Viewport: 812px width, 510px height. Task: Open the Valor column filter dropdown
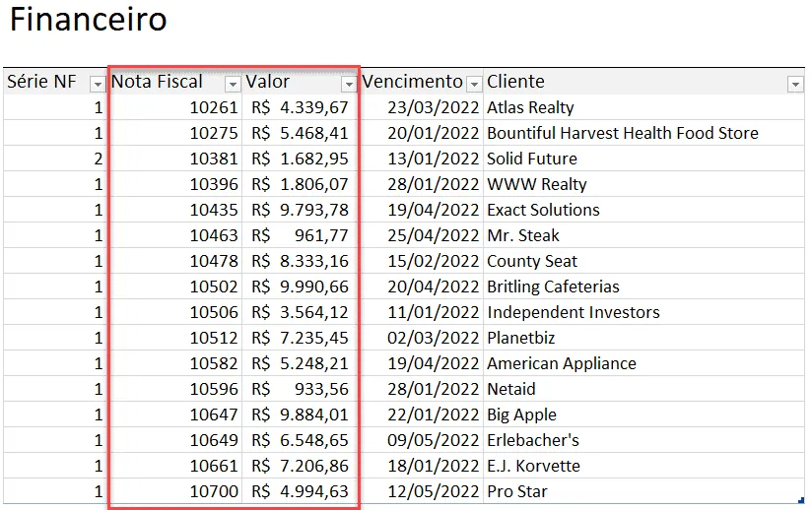coord(349,84)
